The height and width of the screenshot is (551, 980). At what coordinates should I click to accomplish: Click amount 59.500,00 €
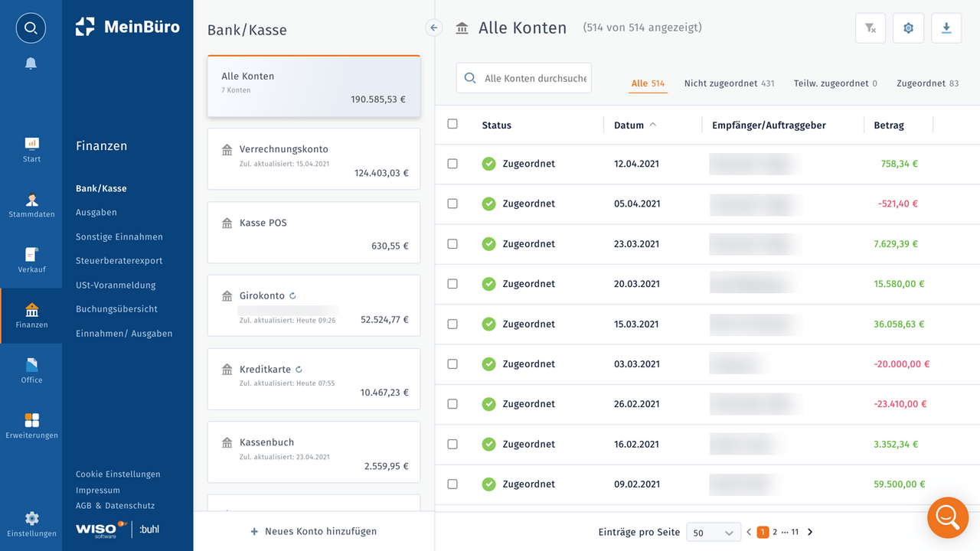900,484
